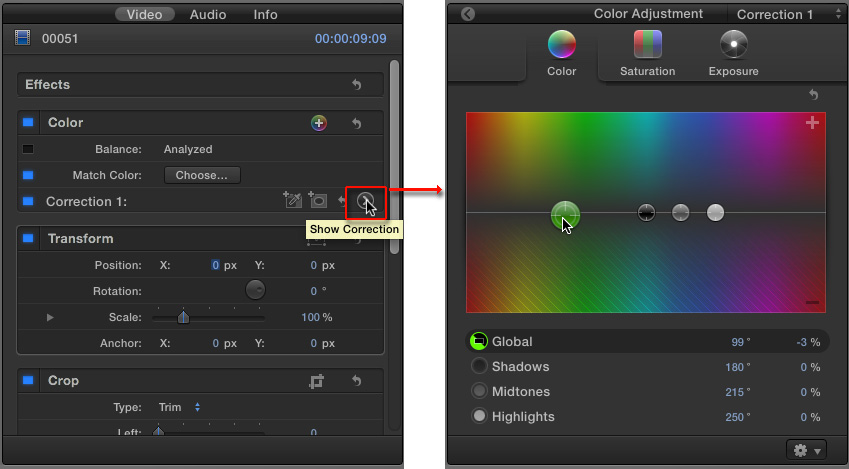
Task: Select the Highlights color control puck
Action: (x=715, y=212)
